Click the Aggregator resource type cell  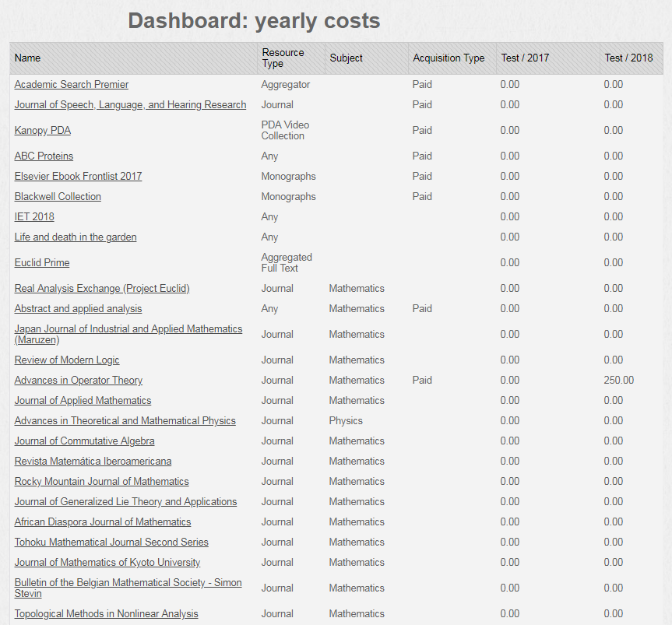286,84
